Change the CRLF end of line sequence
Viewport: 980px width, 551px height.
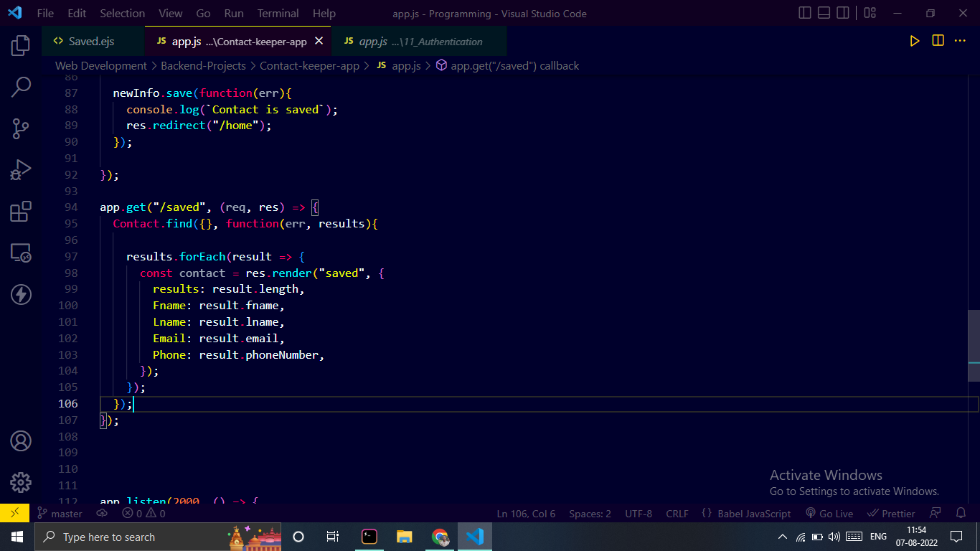pos(677,514)
